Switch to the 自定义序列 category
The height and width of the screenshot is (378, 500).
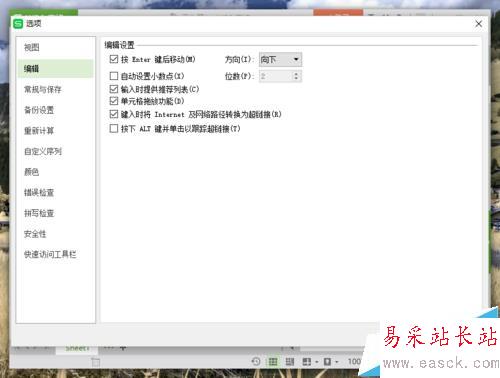tap(43, 151)
